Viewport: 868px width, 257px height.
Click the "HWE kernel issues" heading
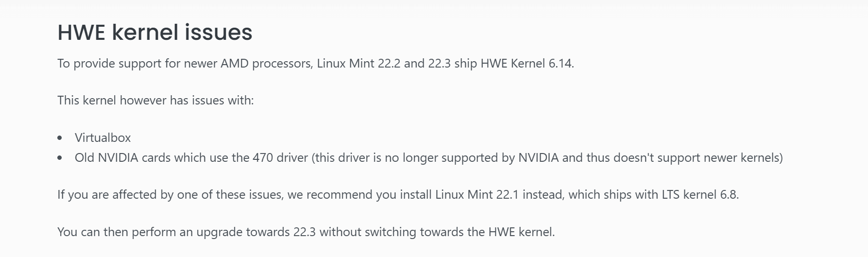(154, 33)
